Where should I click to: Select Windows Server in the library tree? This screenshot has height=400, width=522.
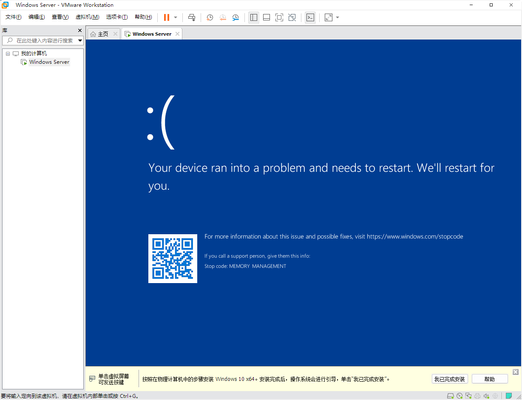pos(49,62)
